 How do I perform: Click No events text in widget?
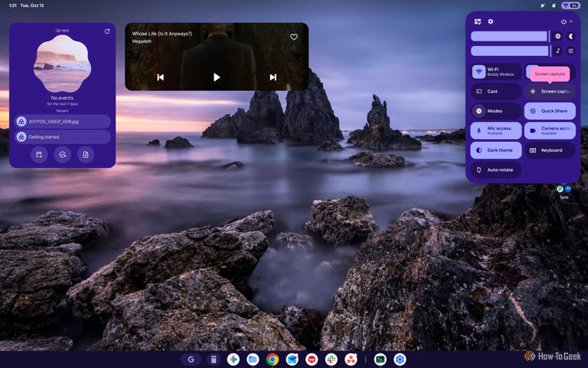point(62,97)
